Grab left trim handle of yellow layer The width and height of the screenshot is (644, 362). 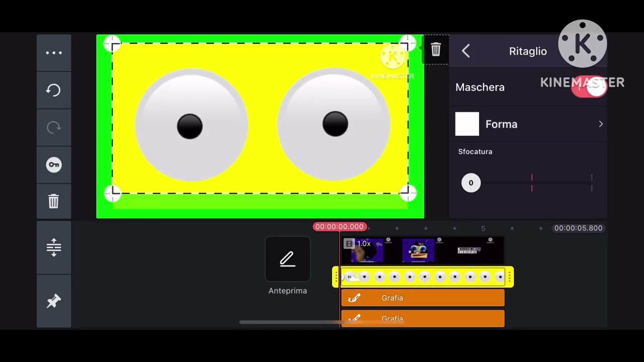coord(336,277)
